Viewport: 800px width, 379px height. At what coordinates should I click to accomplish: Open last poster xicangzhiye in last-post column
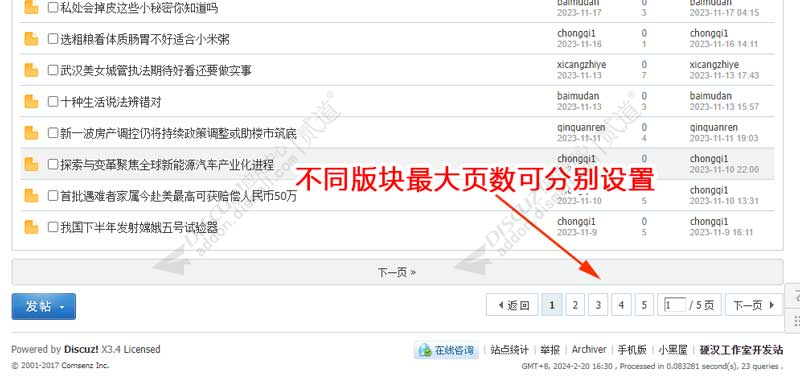[x=714, y=65]
